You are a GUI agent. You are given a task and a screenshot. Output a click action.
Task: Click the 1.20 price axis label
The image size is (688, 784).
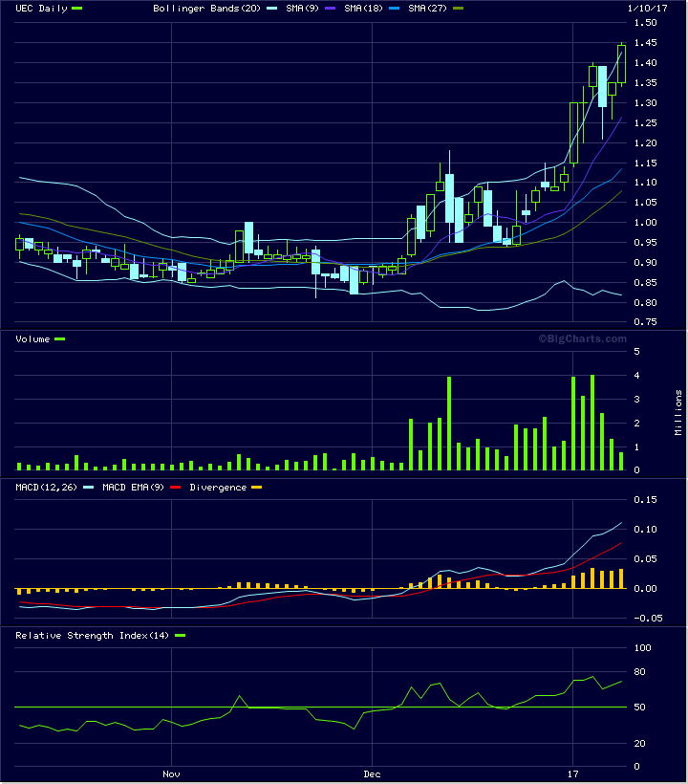point(646,143)
